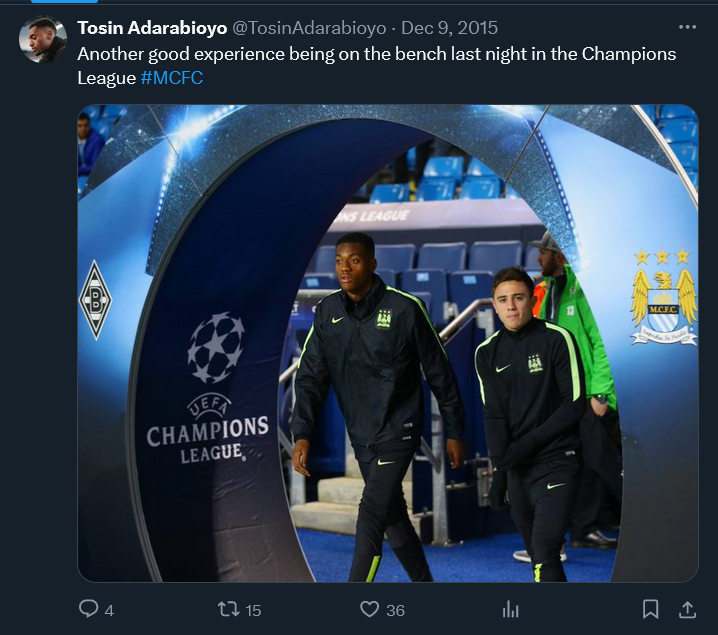The width and height of the screenshot is (718, 635).
Task: Click the like count 36
Action: tap(395, 610)
